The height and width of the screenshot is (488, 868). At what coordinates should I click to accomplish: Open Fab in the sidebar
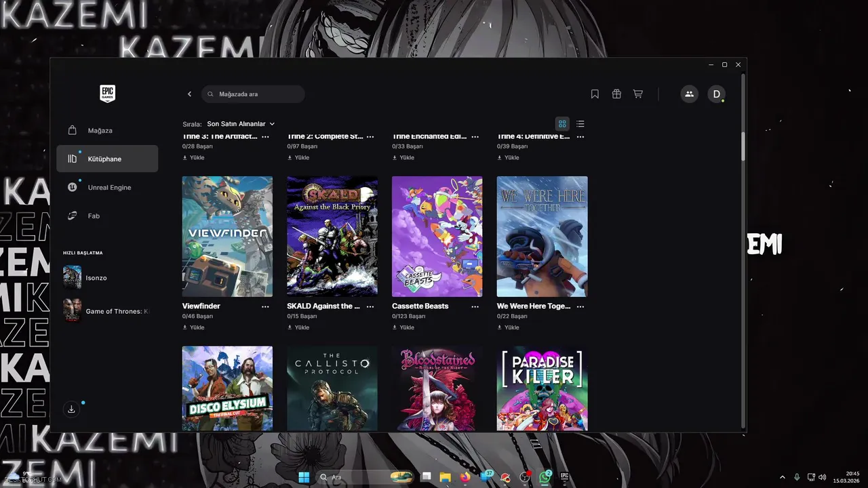107,216
